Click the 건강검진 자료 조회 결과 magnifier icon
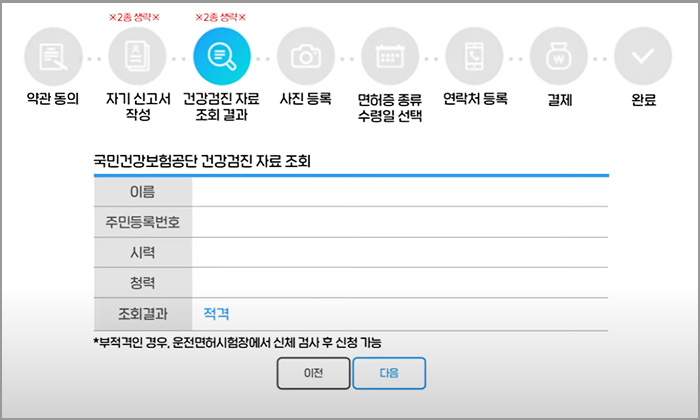The width and height of the screenshot is (700, 420). click(222, 57)
